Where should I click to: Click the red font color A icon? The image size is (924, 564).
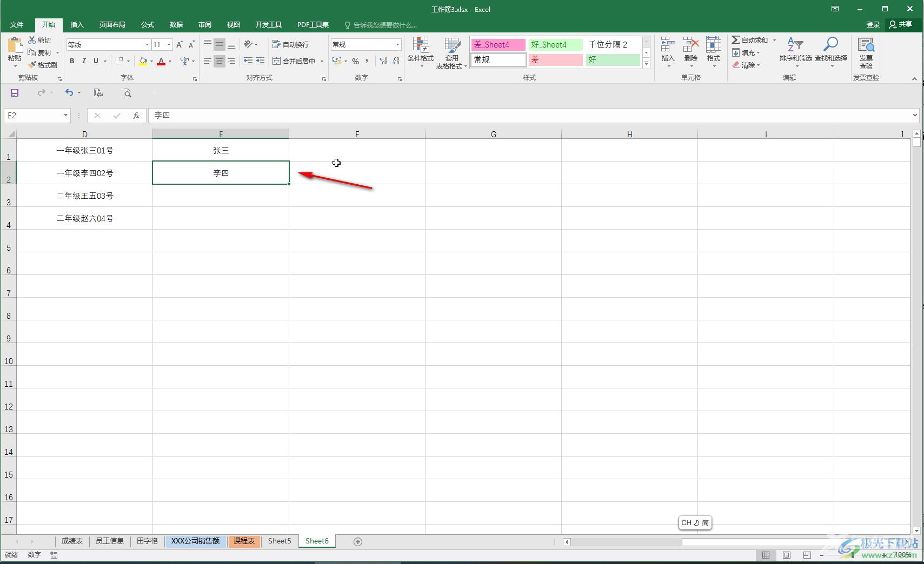161,61
